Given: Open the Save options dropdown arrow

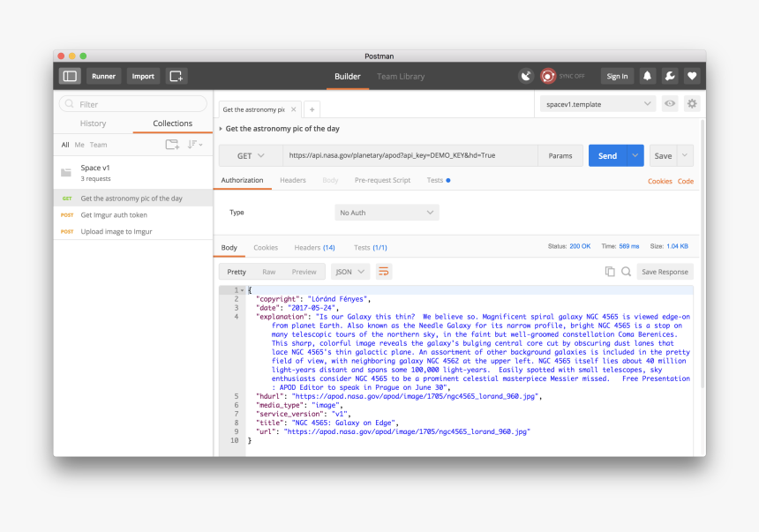Looking at the screenshot, I should 685,155.
